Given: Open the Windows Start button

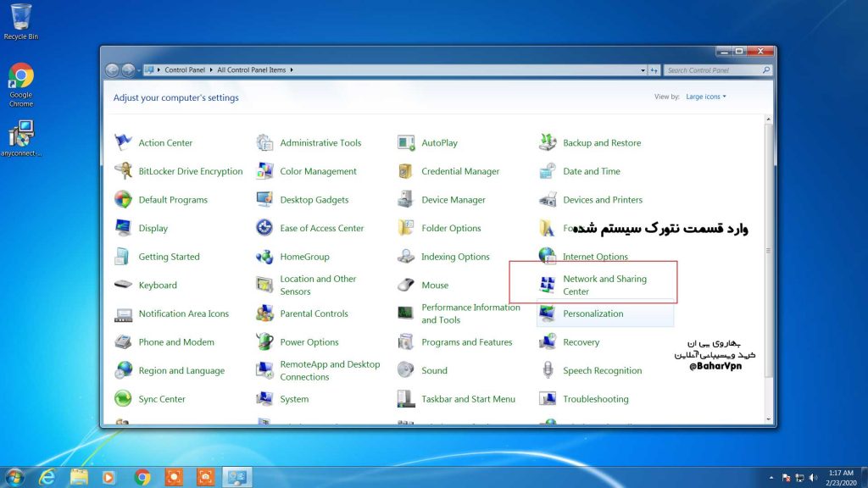Looking at the screenshot, I should (15, 477).
